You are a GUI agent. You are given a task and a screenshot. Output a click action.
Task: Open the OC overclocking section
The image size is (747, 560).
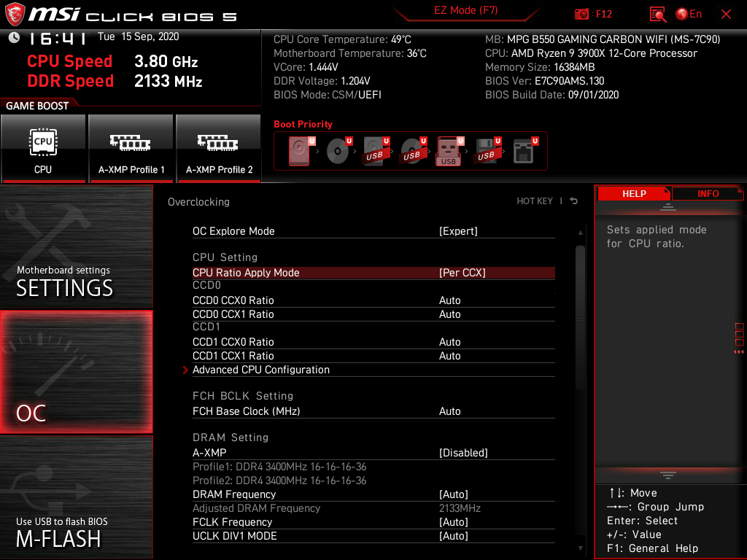pyautogui.click(x=76, y=373)
